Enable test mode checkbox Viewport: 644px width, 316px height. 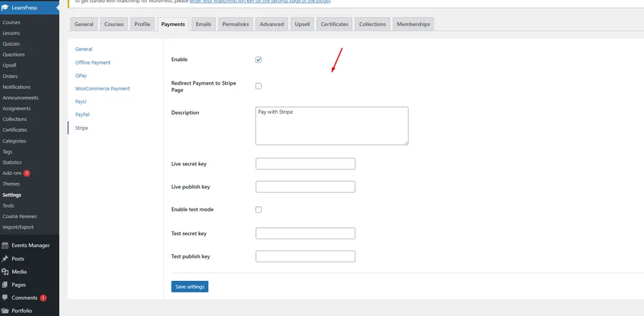click(258, 209)
